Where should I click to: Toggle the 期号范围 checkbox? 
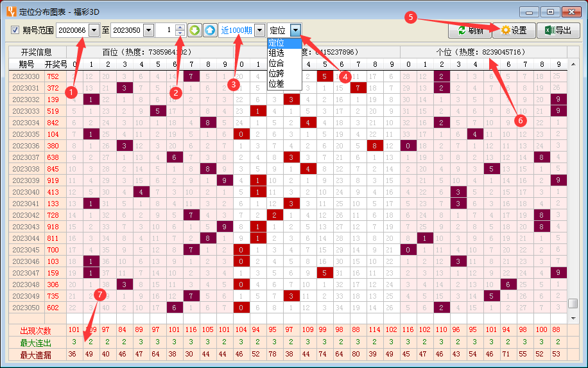click(x=15, y=30)
